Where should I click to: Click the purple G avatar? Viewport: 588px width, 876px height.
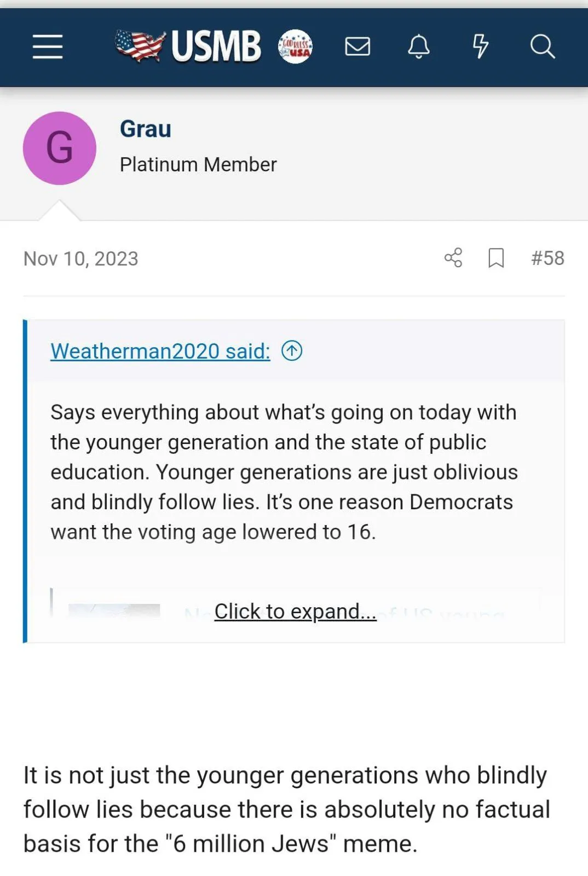(x=60, y=148)
